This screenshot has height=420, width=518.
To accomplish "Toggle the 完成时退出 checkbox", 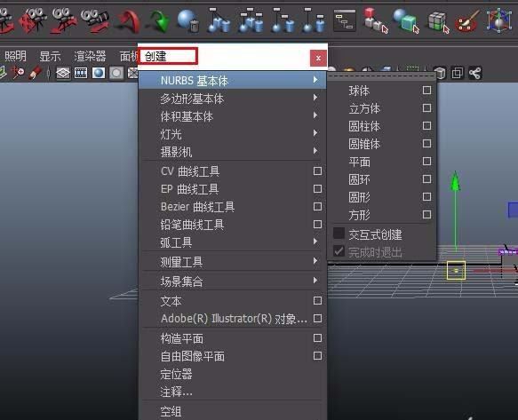I will tap(339, 251).
